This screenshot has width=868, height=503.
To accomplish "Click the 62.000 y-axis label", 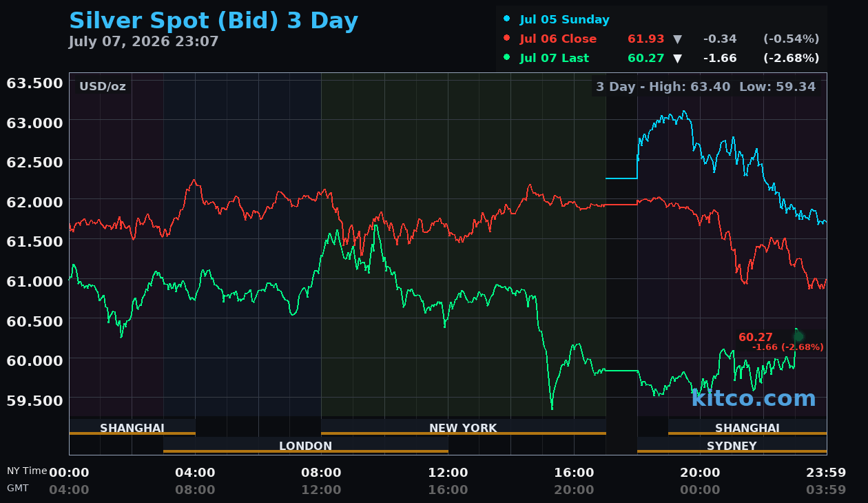I will 34,202.
